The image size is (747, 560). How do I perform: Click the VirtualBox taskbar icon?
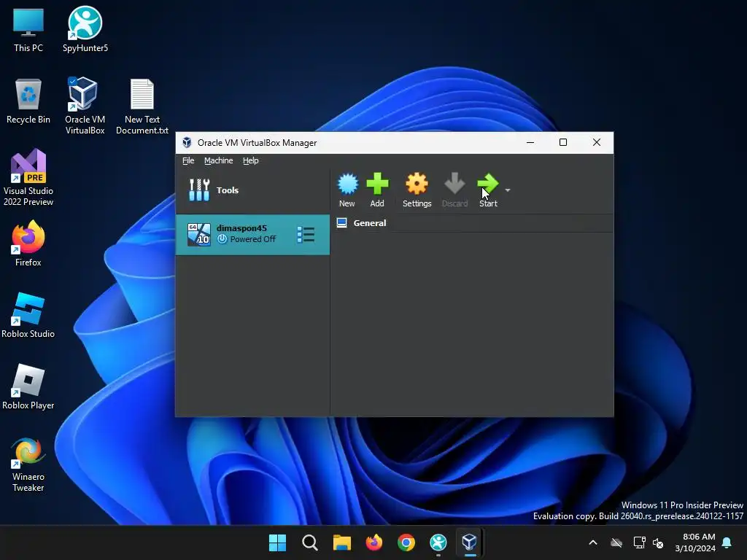(470, 542)
